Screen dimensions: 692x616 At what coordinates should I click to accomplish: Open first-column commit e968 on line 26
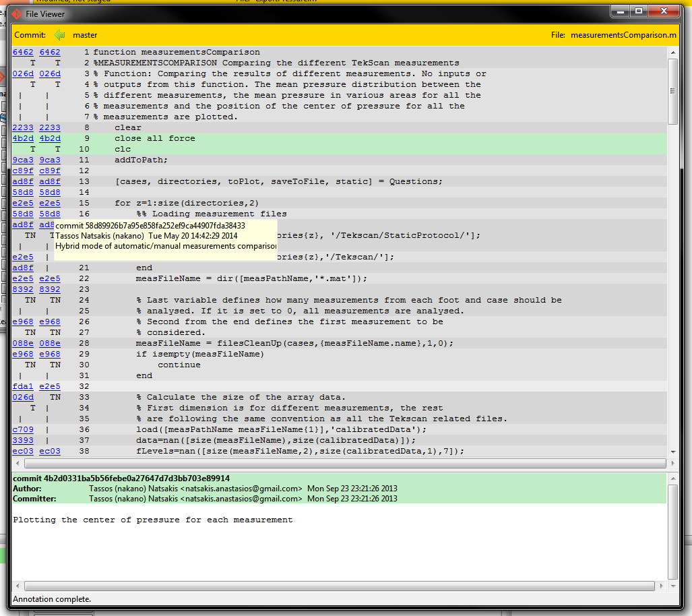[x=23, y=321]
